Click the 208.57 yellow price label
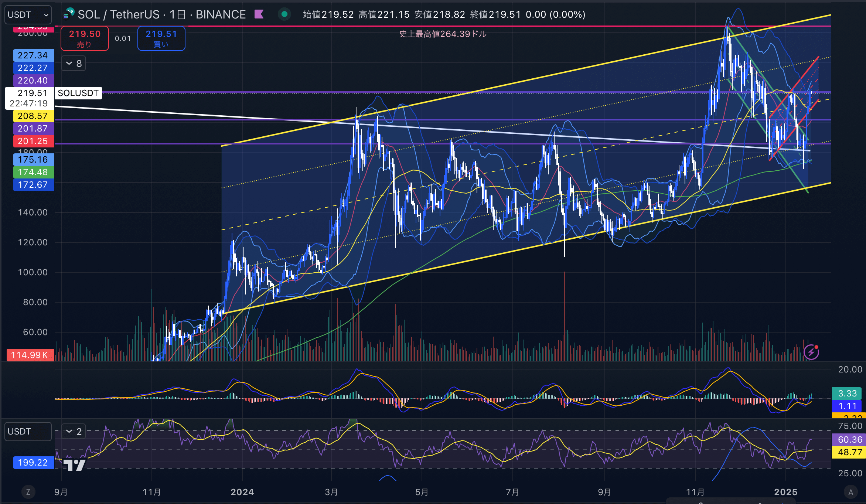Viewport: 866px width, 504px height. pos(33,116)
